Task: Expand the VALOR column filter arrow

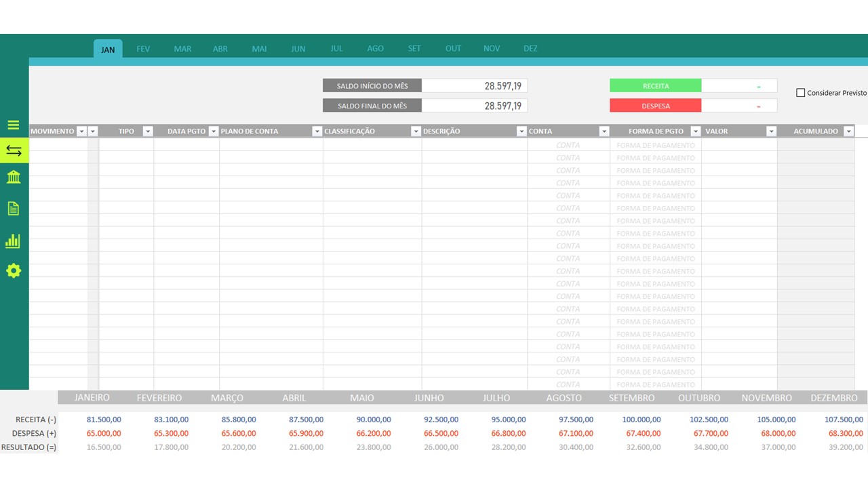Action: [771, 131]
